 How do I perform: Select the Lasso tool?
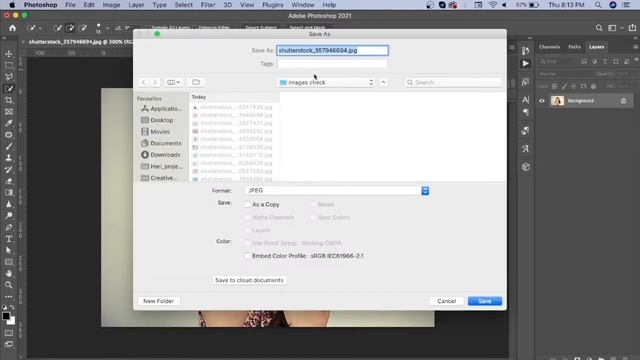[9, 77]
